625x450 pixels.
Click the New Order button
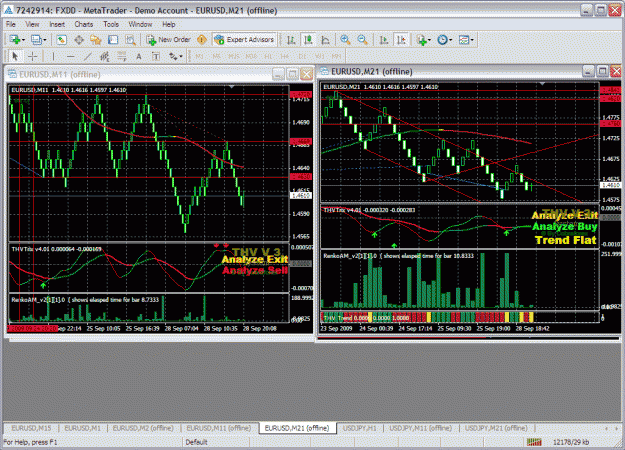pos(168,40)
